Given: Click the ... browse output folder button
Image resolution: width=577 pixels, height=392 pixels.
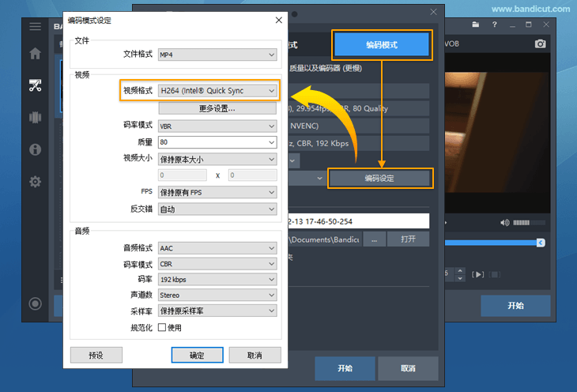Looking at the screenshot, I should point(374,239).
